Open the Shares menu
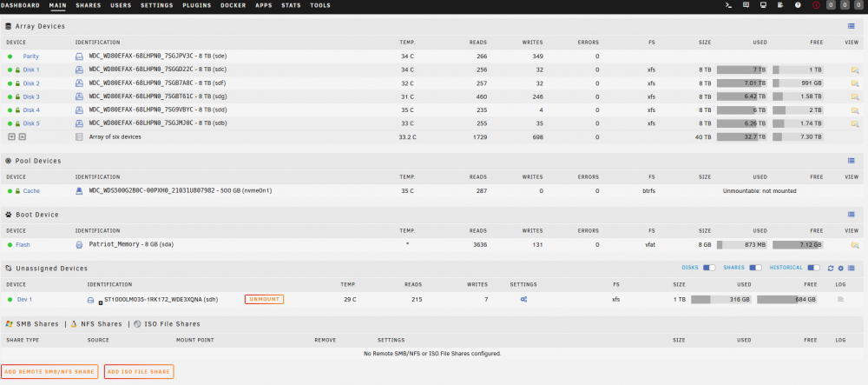868x385 pixels. 88,5
